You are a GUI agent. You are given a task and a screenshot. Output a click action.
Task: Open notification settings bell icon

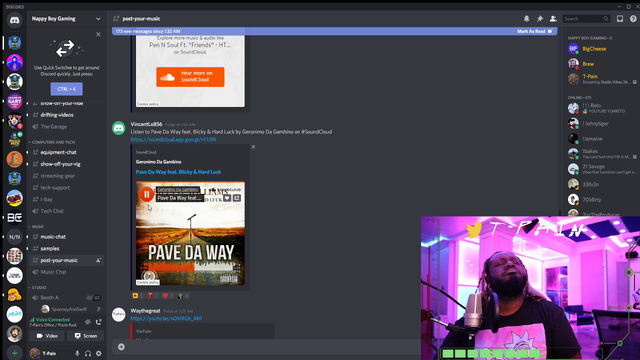tap(527, 19)
